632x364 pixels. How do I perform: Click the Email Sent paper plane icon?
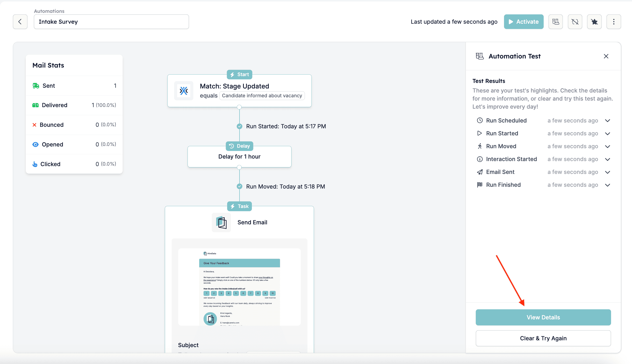[x=480, y=172]
